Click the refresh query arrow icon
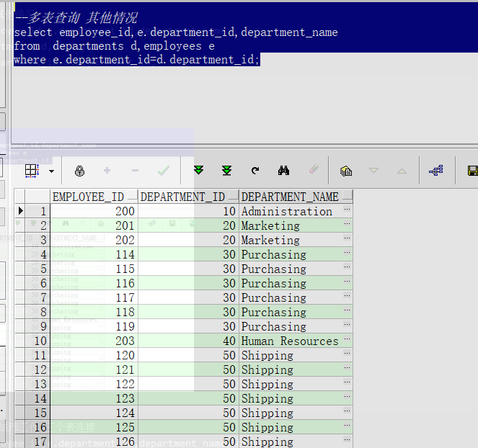The height and width of the screenshot is (448, 478). pyautogui.click(x=255, y=171)
